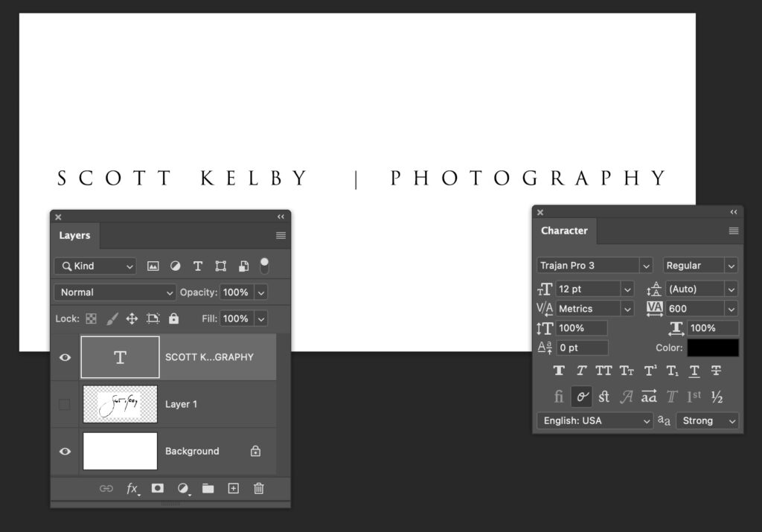The height and width of the screenshot is (532, 762).
Task: Filter layers by smart object icon
Action: coord(243,266)
